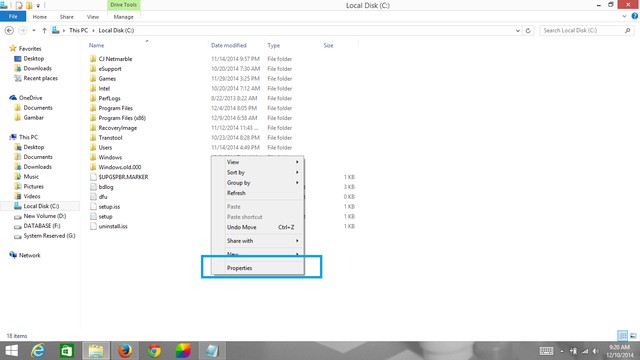Switch to the Home ribbon tab
The height and width of the screenshot is (360, 640).
(x=40, y=17)
